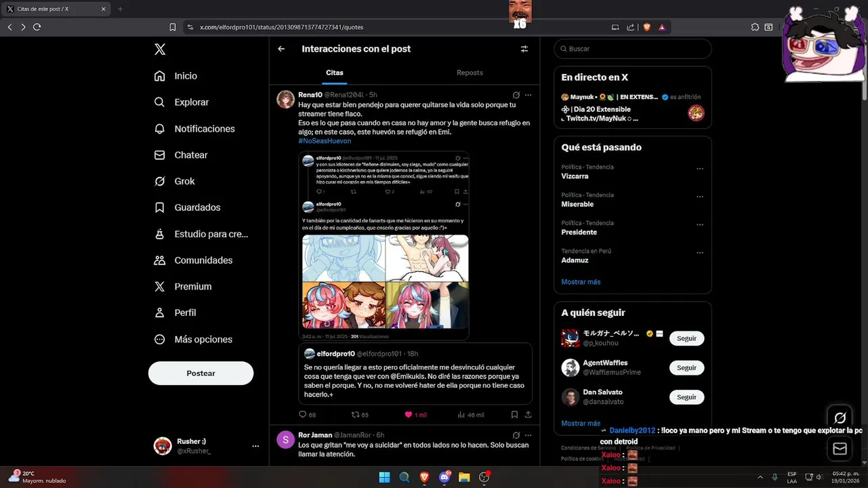Open more options for Vizcarra trend
This screenshot has width=868, height=488.
[x=700, y=169]
